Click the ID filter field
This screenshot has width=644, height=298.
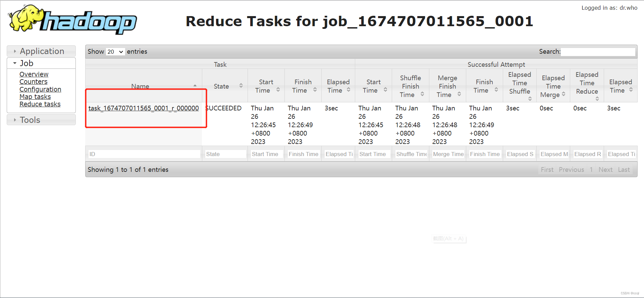[x=144, y=154]
